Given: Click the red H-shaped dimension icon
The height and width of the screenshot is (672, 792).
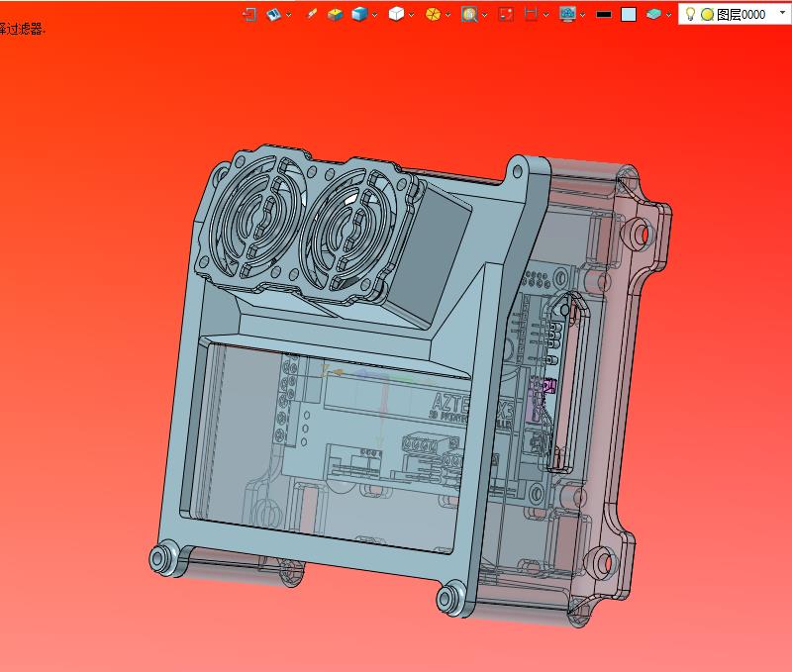Looking at the screenshot, I should click(531, 14).
